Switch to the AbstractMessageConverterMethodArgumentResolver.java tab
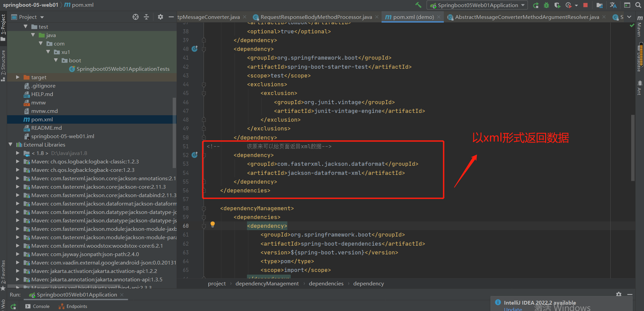This screenshot has height=311, width=644. point(527,17)
